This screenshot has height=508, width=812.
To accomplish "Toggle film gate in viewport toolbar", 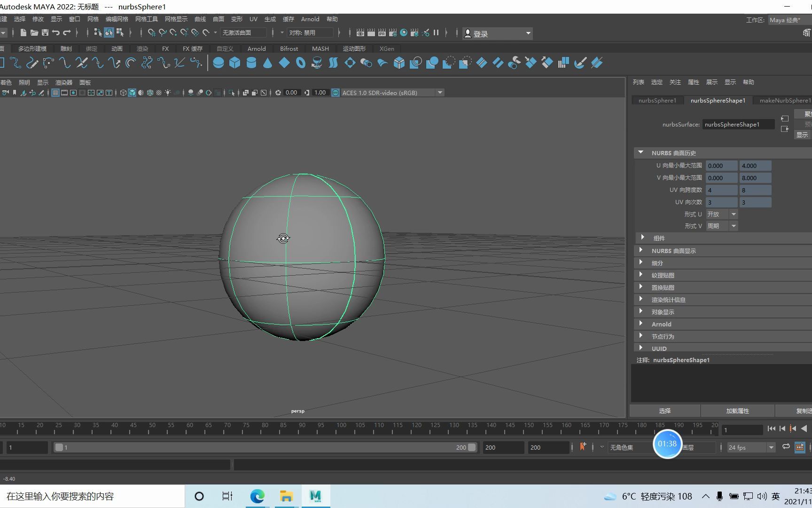I will tap(64, 93).
